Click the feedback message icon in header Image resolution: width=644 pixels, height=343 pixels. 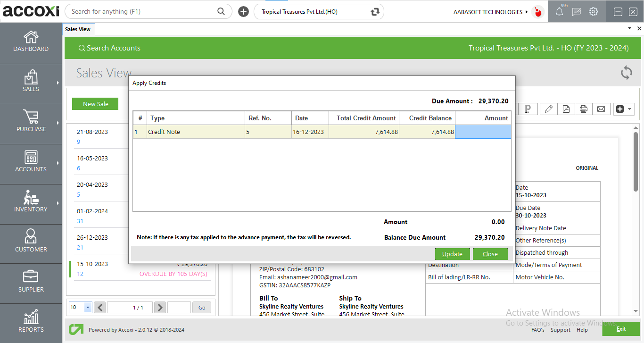[576, 12]
